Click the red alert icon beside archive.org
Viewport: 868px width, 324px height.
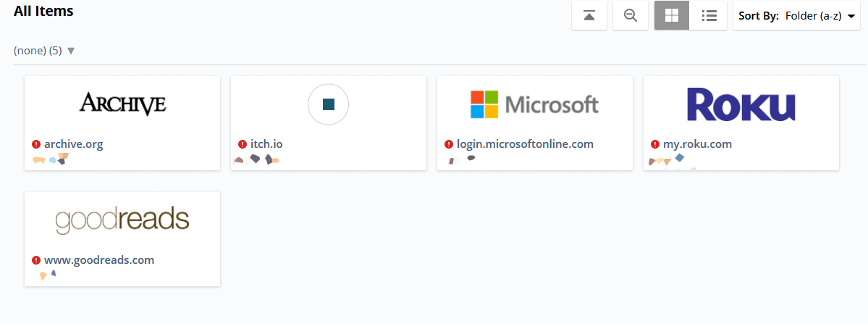[x=36, y=144]
